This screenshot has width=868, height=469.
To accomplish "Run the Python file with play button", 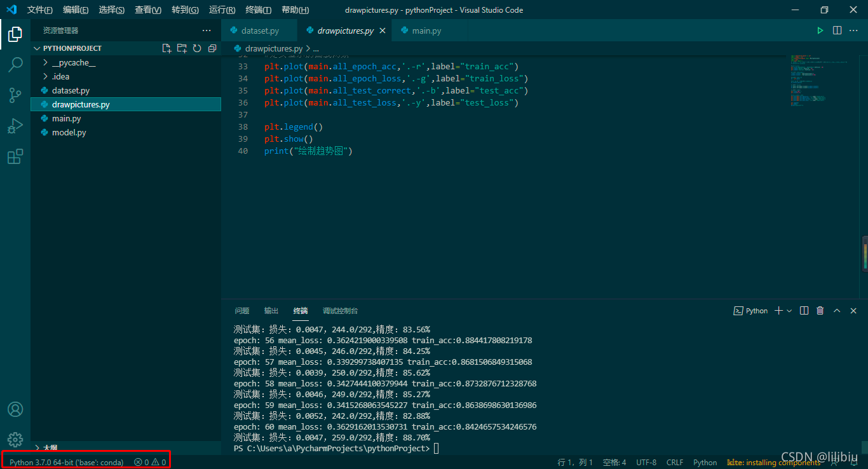I will [820, 31].
